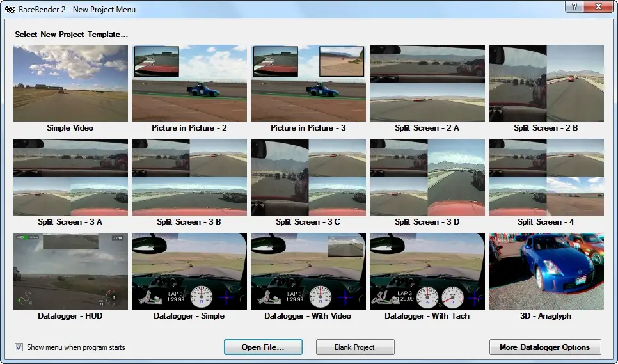Click the "Show menu when program starts" label
This screenshot has height=364, width=618.
pos(76,347)
